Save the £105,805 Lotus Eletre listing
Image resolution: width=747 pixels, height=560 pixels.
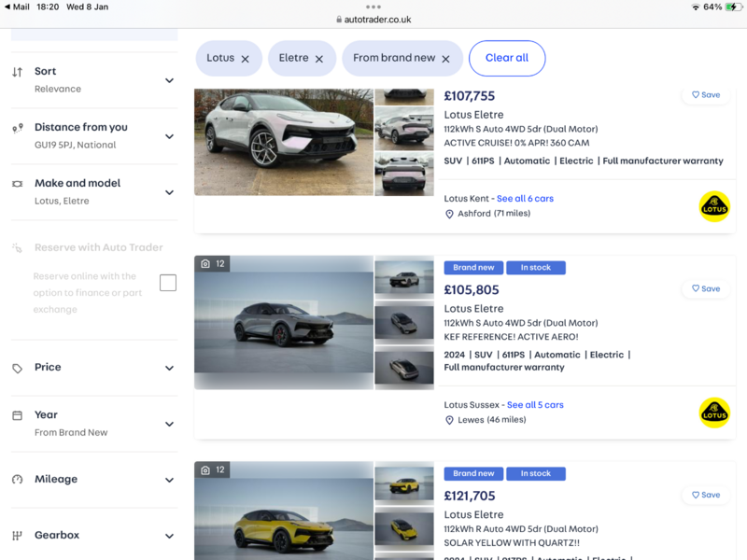[705, 289]
